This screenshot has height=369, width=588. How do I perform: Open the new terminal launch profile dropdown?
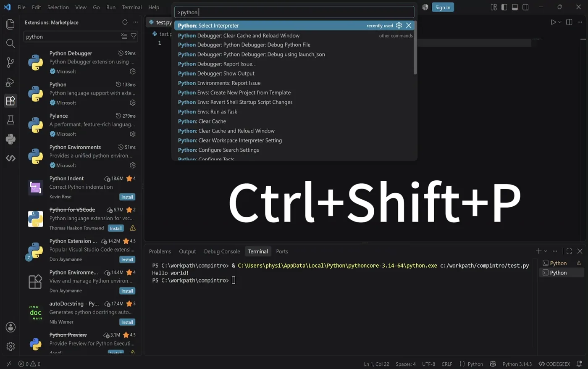tap(546, 251)
